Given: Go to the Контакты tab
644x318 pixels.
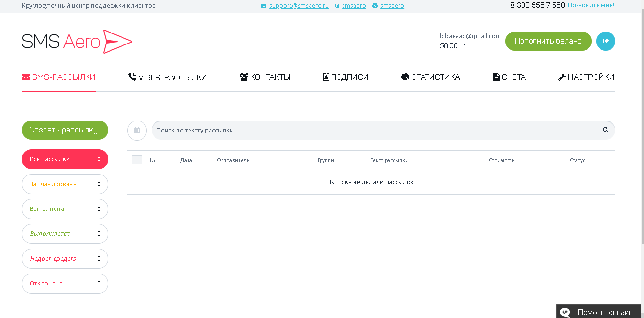Looking at the screenshot, I should click(265, 77).
